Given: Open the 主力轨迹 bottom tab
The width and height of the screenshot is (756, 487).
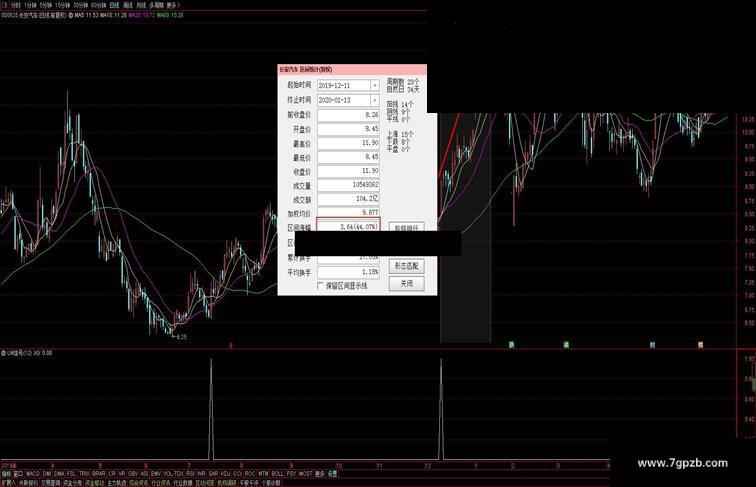Looking at the screenshot, I should [117, 482].
